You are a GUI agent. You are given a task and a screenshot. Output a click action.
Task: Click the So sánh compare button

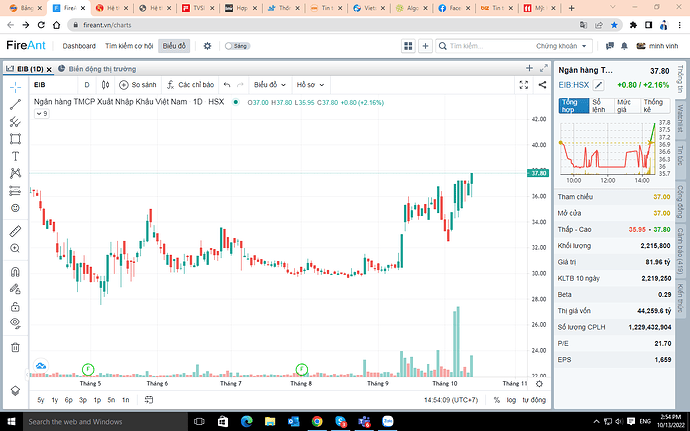[138, 85]
